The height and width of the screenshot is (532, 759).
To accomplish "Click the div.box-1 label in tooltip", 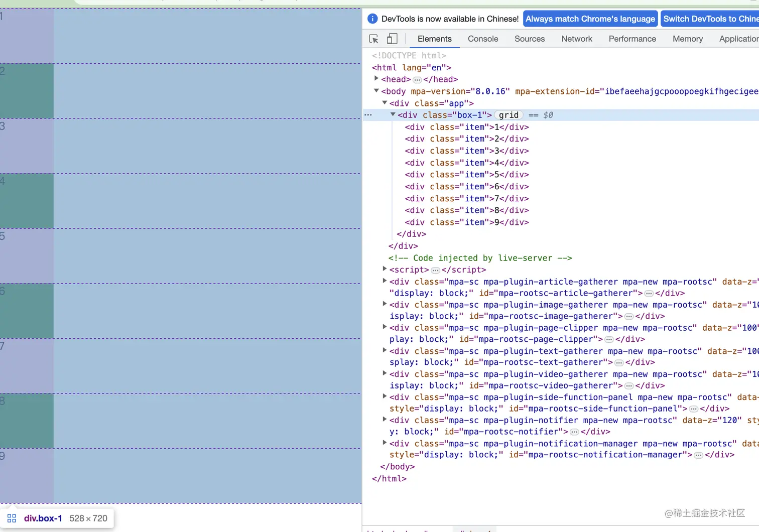I will tap(43, 518).
